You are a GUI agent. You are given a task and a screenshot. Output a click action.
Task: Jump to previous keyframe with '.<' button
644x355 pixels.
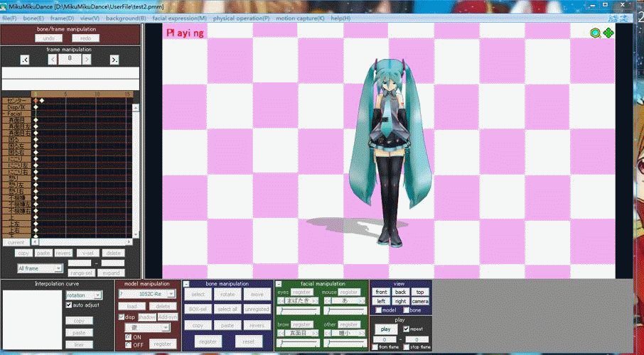point(25,60)
